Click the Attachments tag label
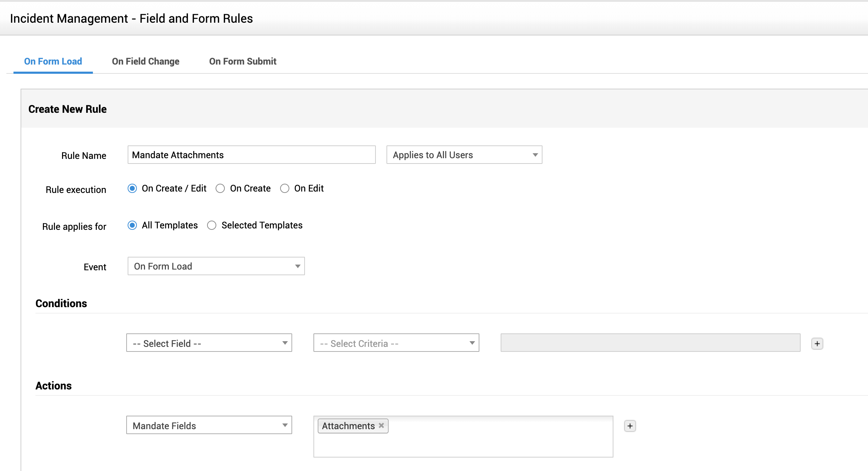 pyautogui.click(x=348, y=426)
